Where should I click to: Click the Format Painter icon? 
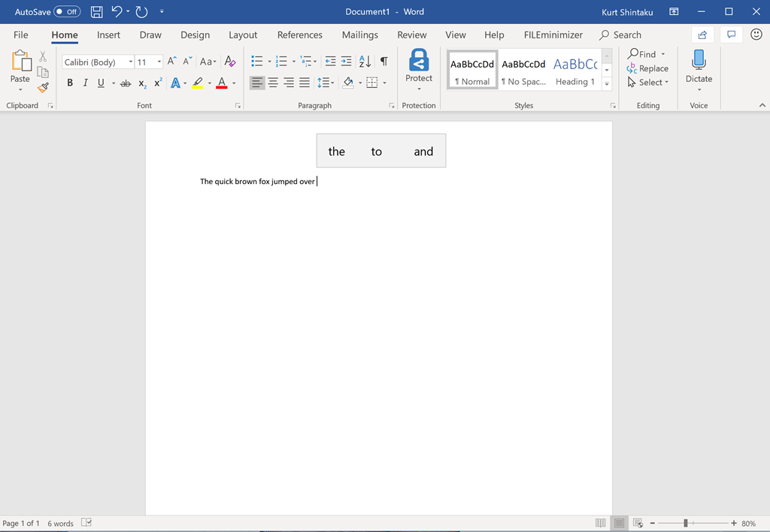(43, 87)
